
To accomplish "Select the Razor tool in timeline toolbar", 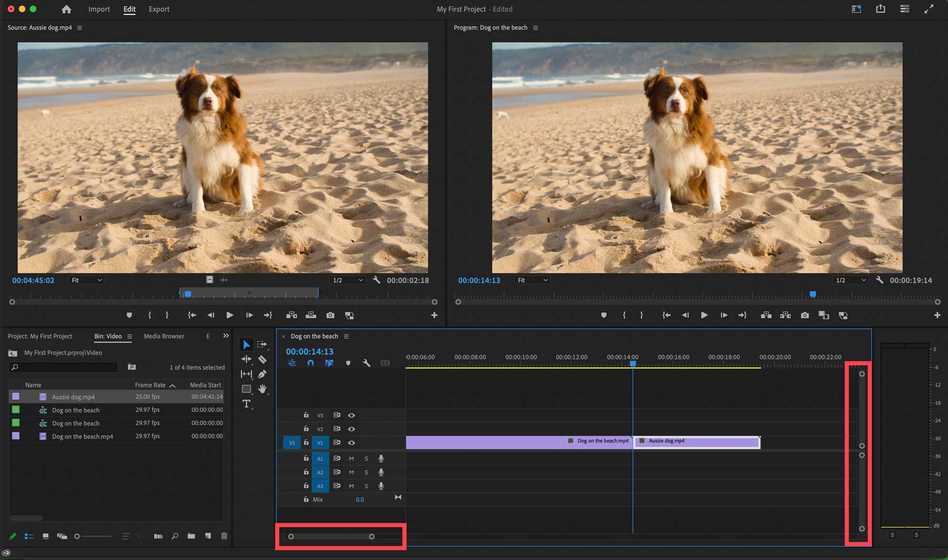I will [x=262, y=359].
